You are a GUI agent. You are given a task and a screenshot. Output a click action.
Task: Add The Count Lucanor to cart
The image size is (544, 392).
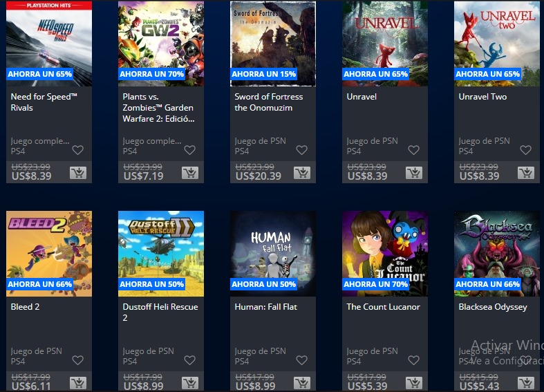pos(414,382)
